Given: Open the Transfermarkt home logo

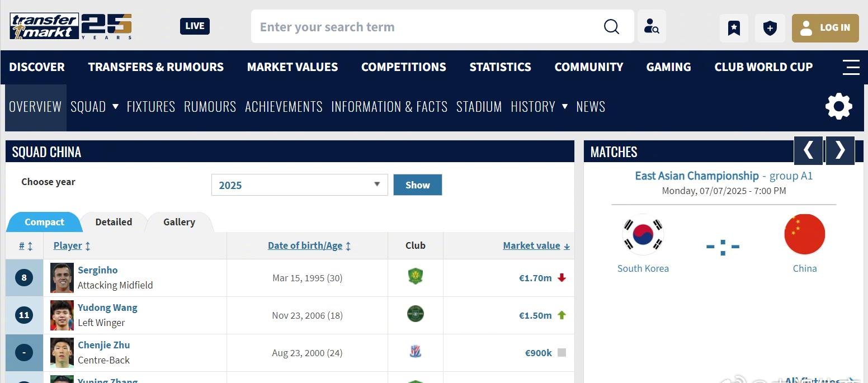Looking at the screenshot, I should pyautogui.click(x=71, y=26).
